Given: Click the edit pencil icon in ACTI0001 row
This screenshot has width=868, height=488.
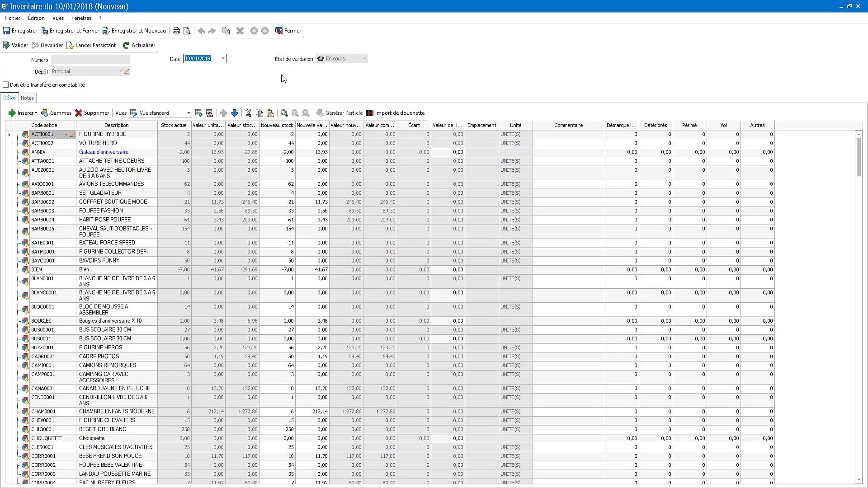Looking at the screenshot, I should click(x=72, y=134).
